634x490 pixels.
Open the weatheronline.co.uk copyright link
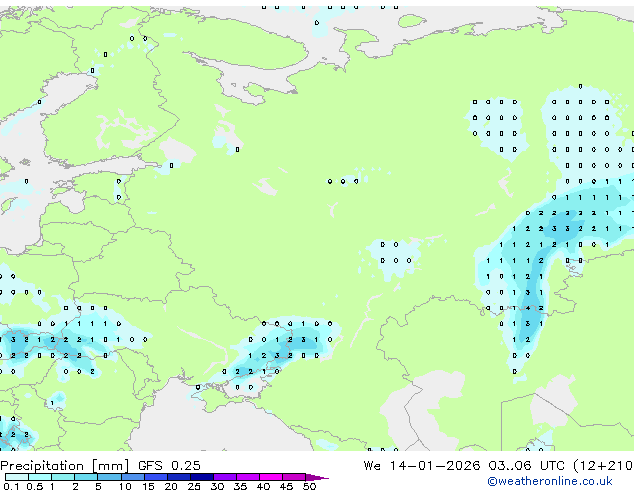click(x=549, y=481)
